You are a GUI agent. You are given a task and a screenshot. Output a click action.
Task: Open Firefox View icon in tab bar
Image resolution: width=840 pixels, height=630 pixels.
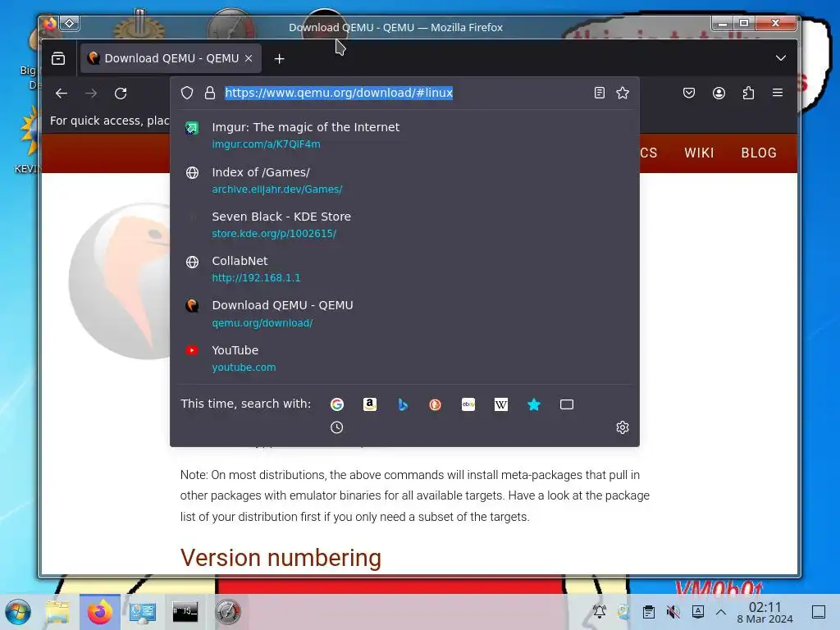pos(58,58)
